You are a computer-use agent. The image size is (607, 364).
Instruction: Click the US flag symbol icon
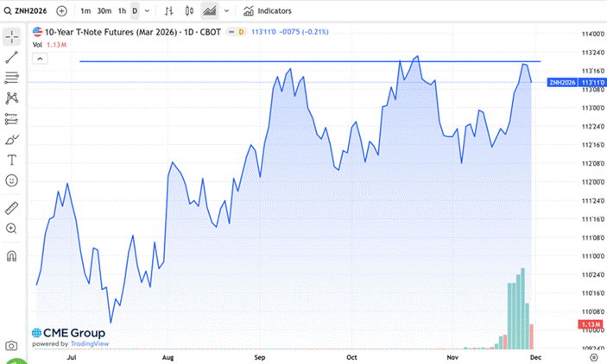click(37, 32)
